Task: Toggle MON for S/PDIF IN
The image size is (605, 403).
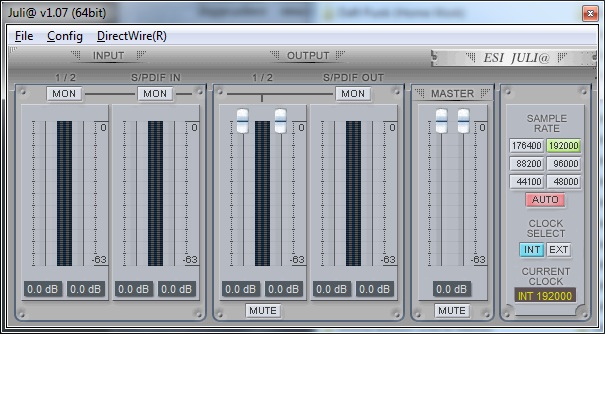Action: coord(155,93)
